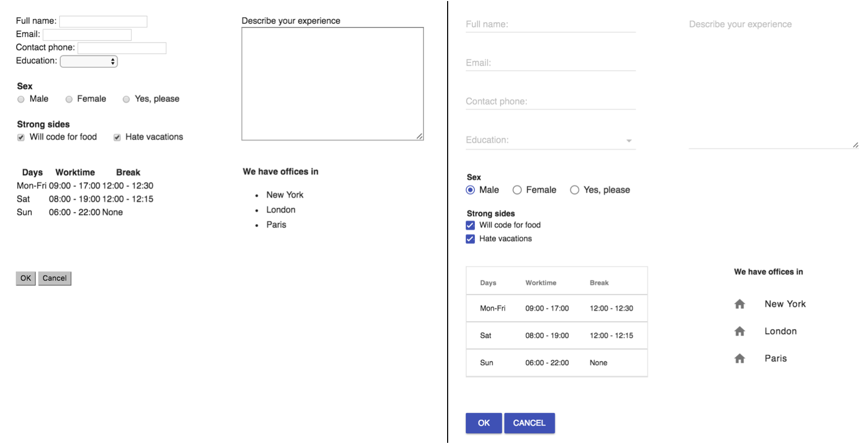868x446 pixels.
Task: Click the blue CANCEL button
Action: [529, 423]
